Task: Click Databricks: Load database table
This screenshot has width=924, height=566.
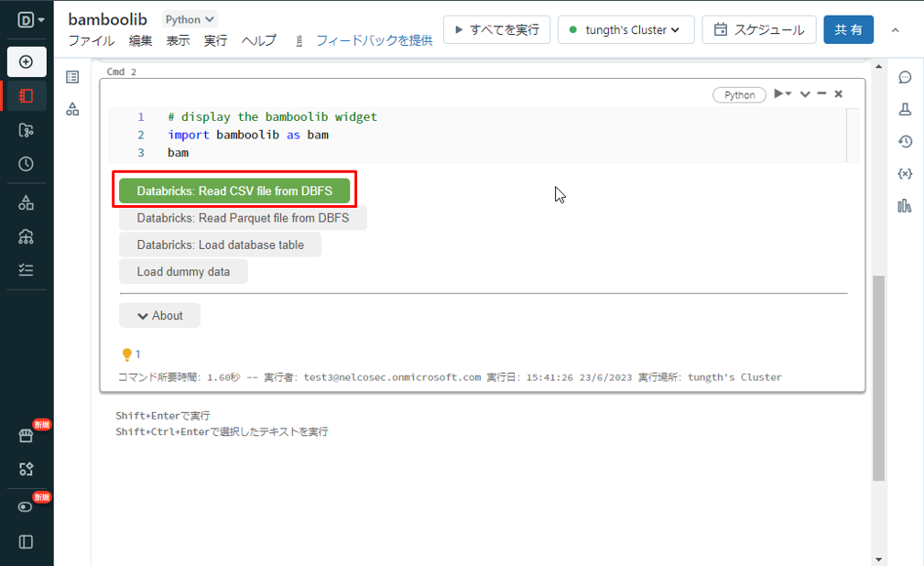Action: tap(221, 245)
